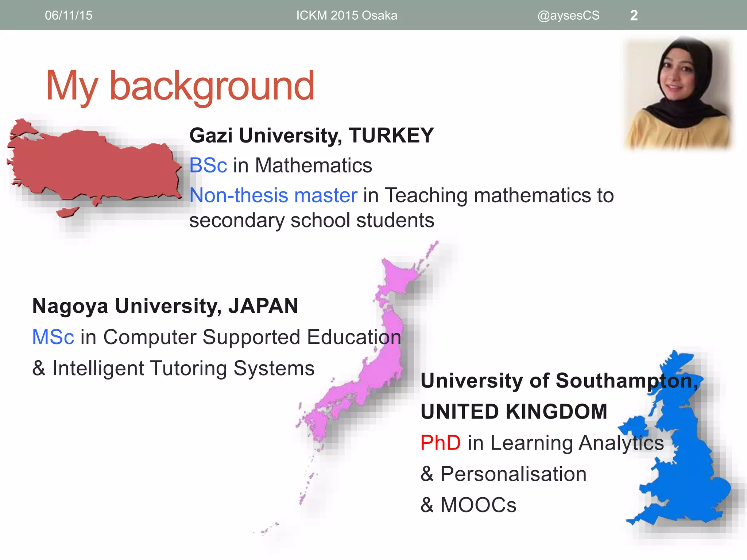Image resolution: width=747 pixels, height=560 pixels.
Task: Click the date 06/11/15 in header
Action: click(69, 15)
